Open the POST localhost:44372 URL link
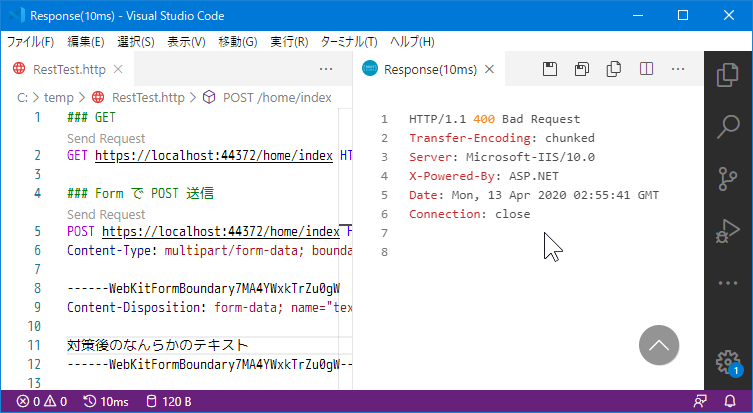 tap(221, 231)
